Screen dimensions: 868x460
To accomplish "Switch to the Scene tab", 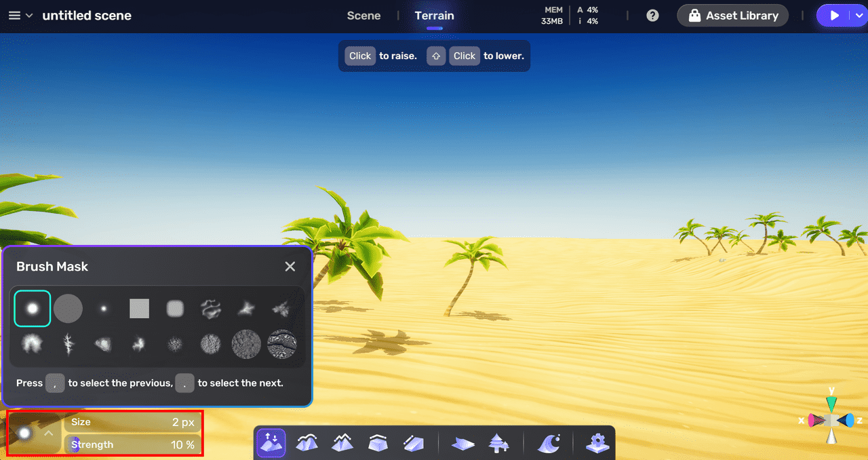I will click(363, 16).
